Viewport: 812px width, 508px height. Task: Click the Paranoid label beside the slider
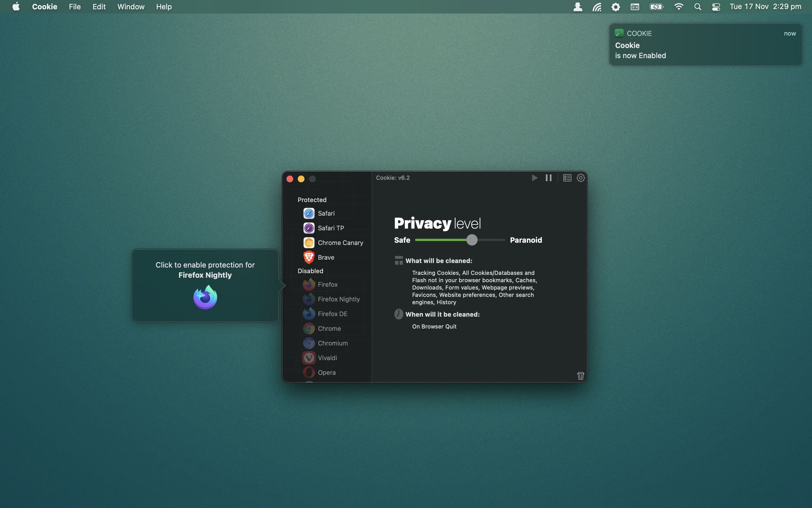(x=526, y=240)
